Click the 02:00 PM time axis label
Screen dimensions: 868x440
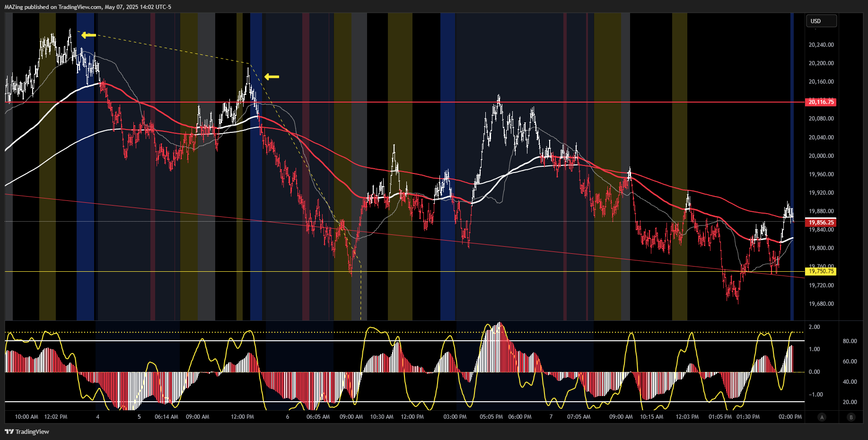pos(790,417)
